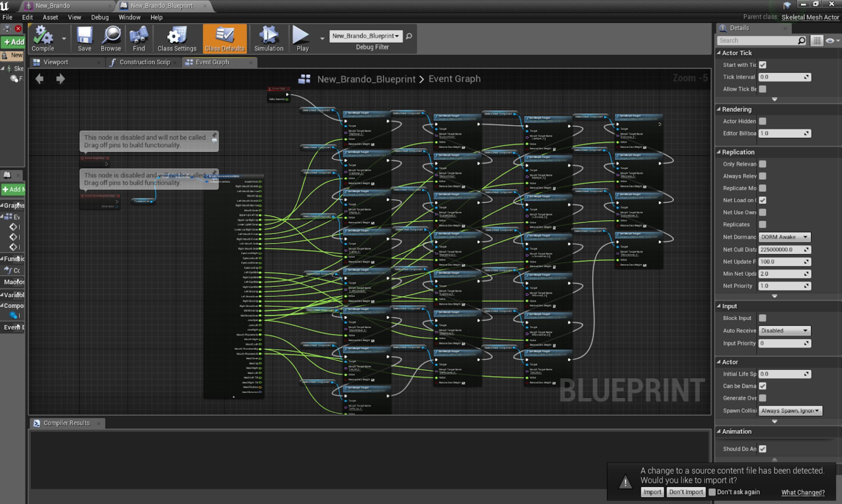Click the Details search field
This screenshot has width=842, height=504.
pyautogui.click(x=758, y=40)
